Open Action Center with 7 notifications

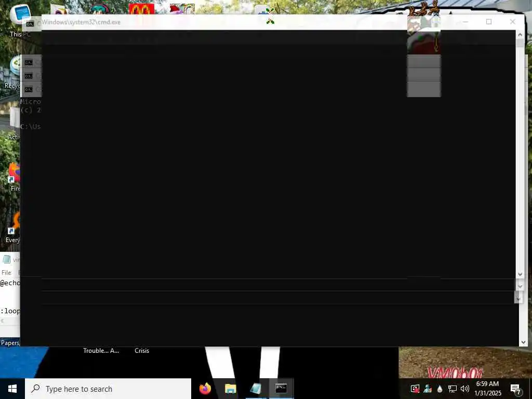[x=515, y=389]
